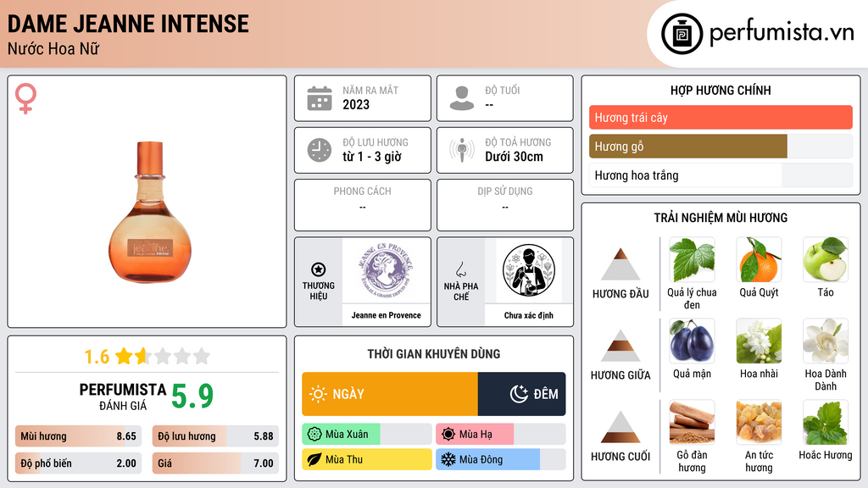Click the Giá 7.00 score bar
868x488 pixels.
pyautogui.click(x=215, y=463)
